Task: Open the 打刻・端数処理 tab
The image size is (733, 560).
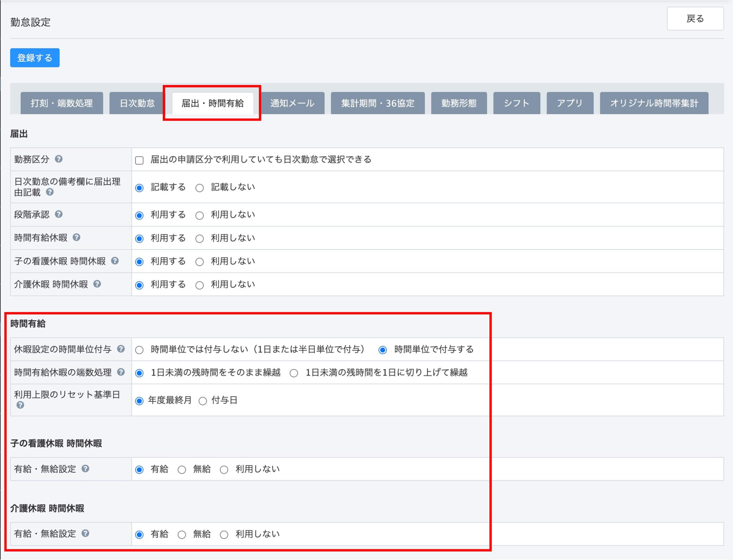Action: 62,103
